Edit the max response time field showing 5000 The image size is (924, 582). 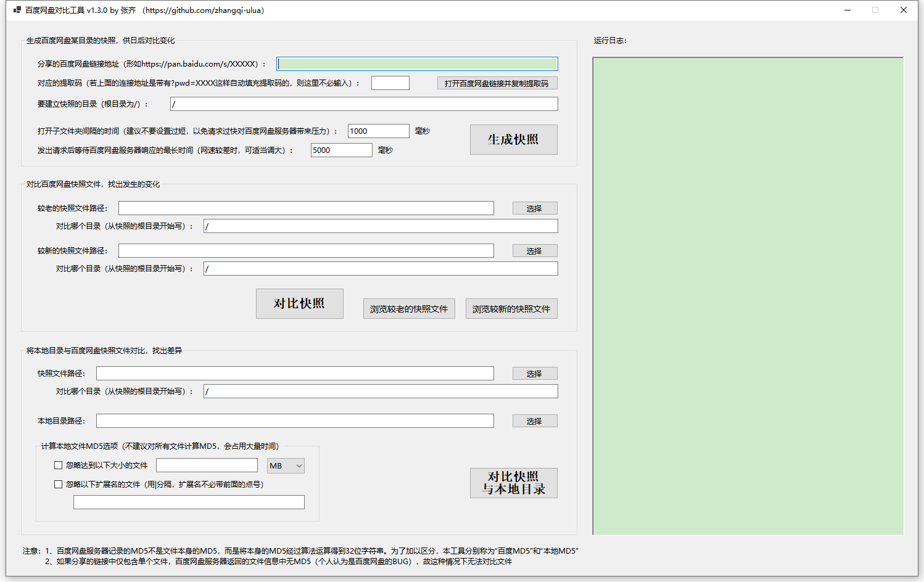[x=342, y=150]
